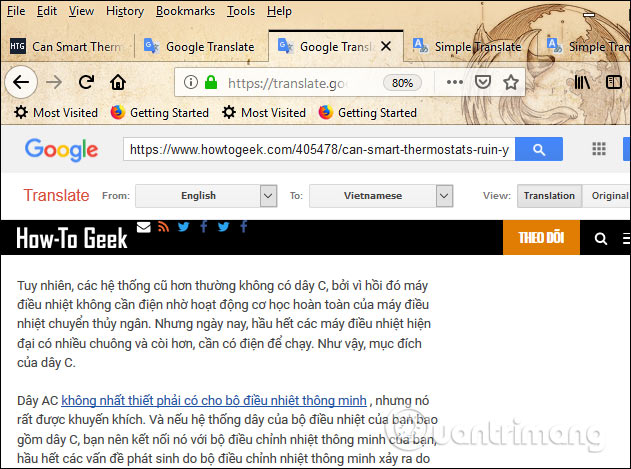Click the forward navigation arrow
Screen dimensions: 631x469
click(54, 83)
